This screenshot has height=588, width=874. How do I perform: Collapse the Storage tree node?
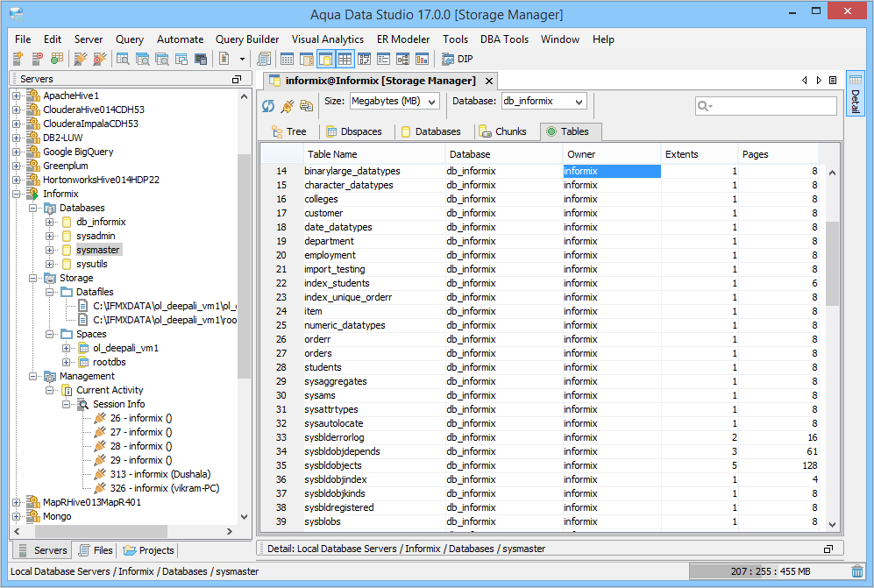33,278
